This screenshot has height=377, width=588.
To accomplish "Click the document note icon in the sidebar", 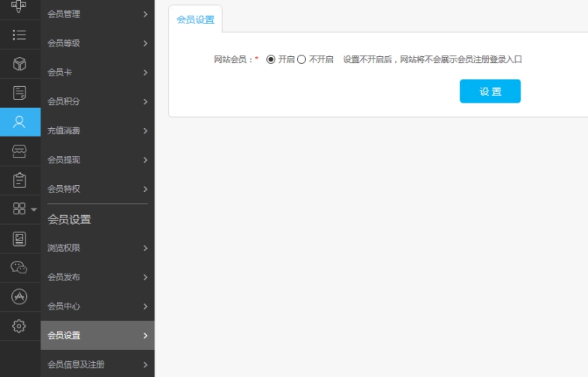I will tap(19, 93).
